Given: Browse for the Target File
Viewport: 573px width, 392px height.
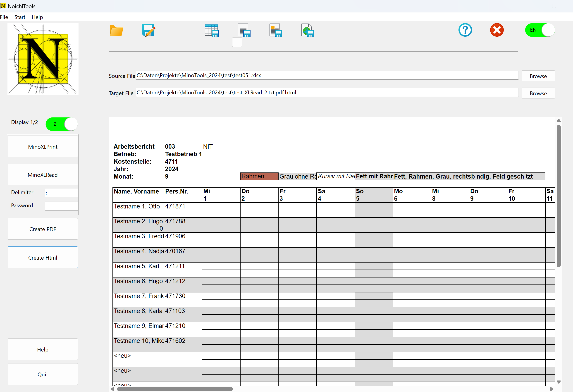Looking at the screenshot, I should pyautogui.click(x=538, y=93).
